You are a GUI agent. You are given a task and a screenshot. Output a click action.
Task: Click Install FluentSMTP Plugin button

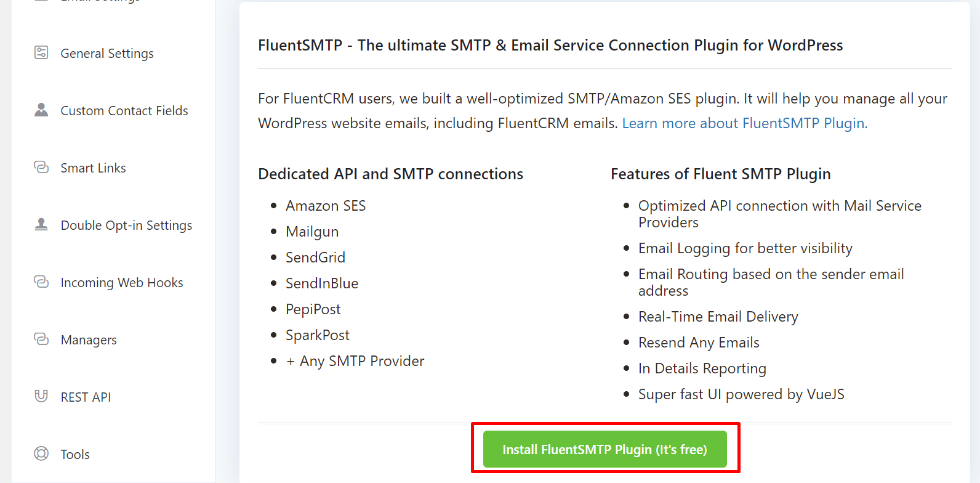(x=605, y=449)
